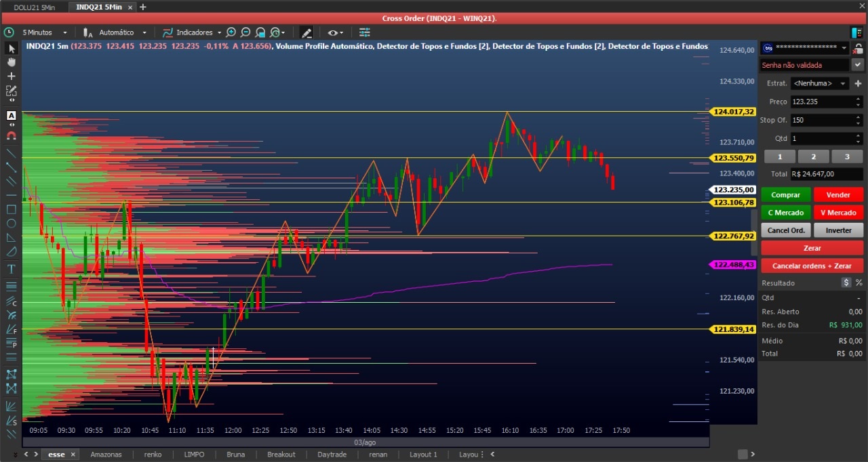Viewport: 868px width, 462px height.
Task: Select the rectangle drawing tool
Action: (12, 209)
